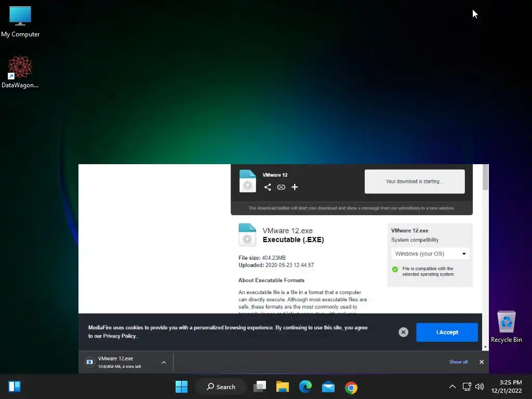The image size is (532, 399).
Task: Open My Computer desktop icon
Action: pos(20,22)
